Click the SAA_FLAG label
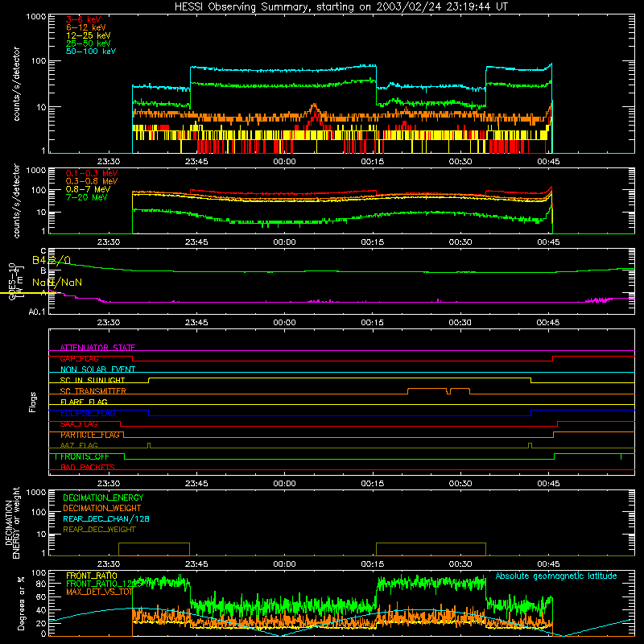This screenshot has width=644, height=644. click(x=79, y=424)
